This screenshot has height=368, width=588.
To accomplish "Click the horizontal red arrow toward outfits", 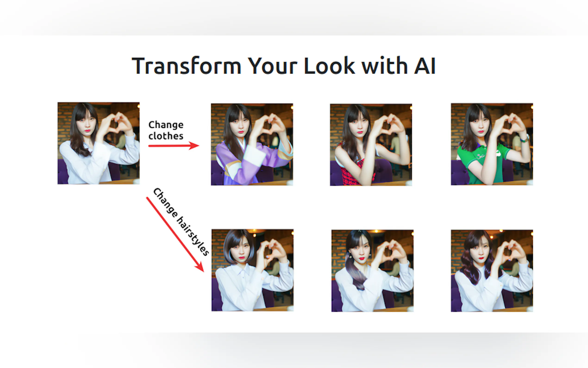I will point(174,146).
